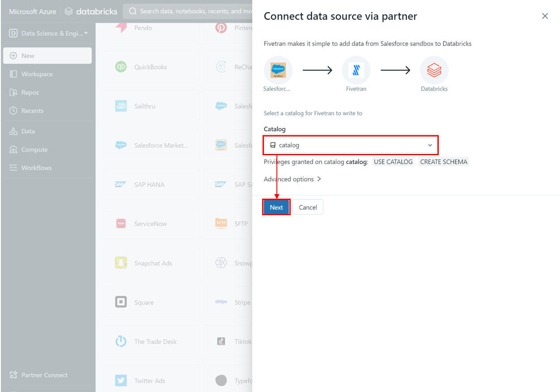This screenshot has height=392, width=560.
Task: Close the Connect data source panel
Action: coord(545,16)
